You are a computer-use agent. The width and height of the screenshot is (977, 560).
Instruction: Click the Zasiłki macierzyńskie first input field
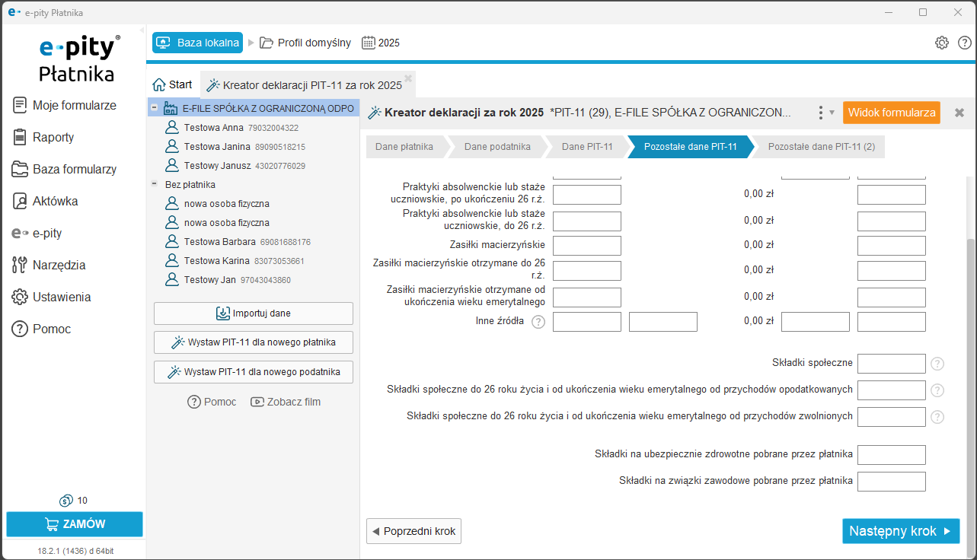pos(586,246)
